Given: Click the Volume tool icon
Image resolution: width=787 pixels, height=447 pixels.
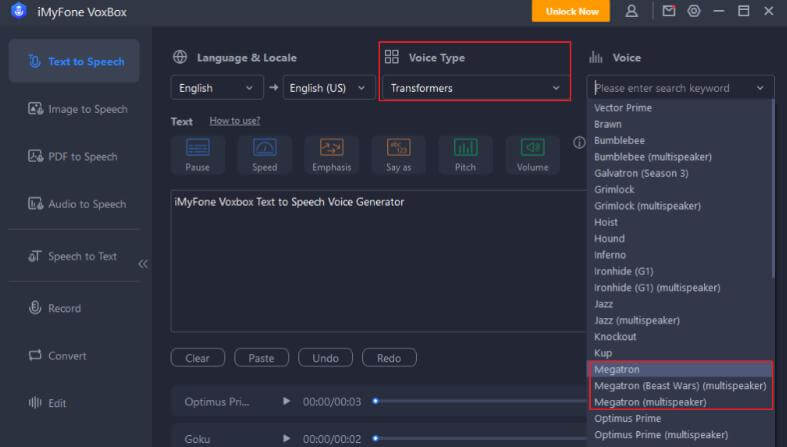Looking at the screenshot, I should pos(533,155).
